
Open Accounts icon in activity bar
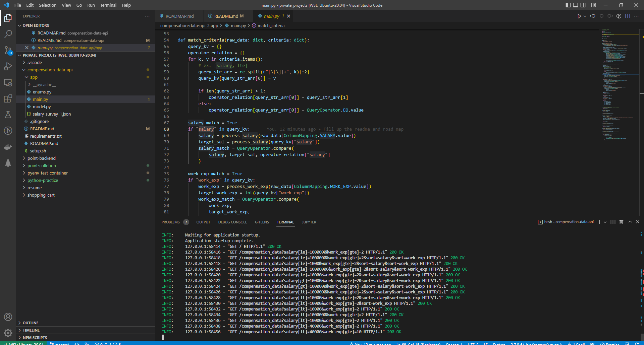tap(8, 317)
